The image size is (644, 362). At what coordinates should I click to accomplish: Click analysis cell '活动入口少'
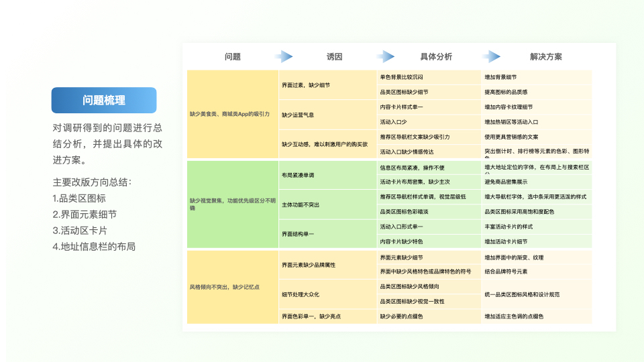pos(429,122)
